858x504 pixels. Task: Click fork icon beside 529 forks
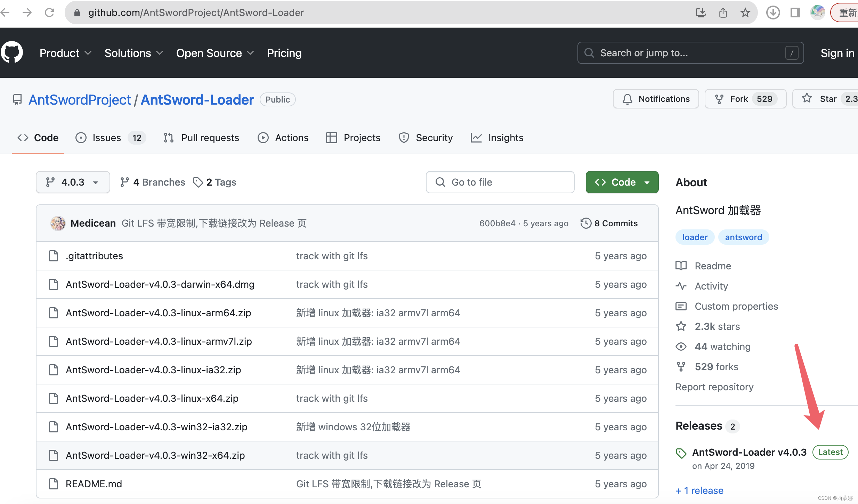681,367
